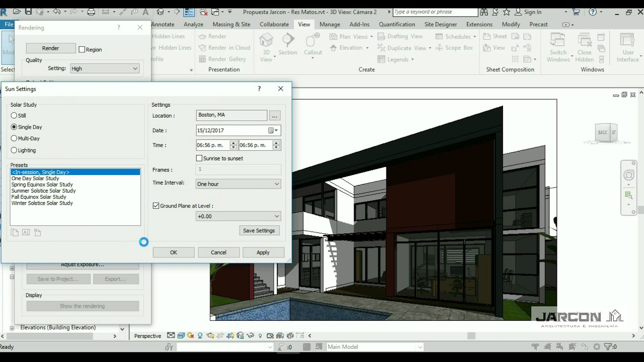The height and width of the screenshot is (362, 644).
Task: Open the Quality Setting dropdown showing High
Action: [x=104, y=68]
